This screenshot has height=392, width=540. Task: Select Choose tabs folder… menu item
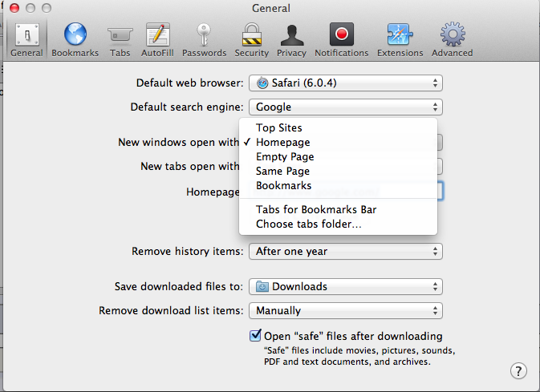pos(338,224)
